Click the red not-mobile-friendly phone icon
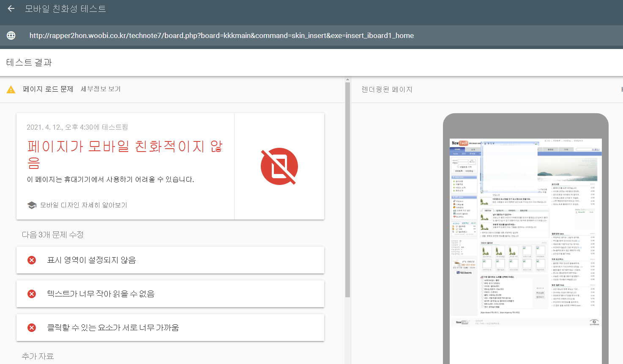623x364 pixels. [x=279, y=166]
